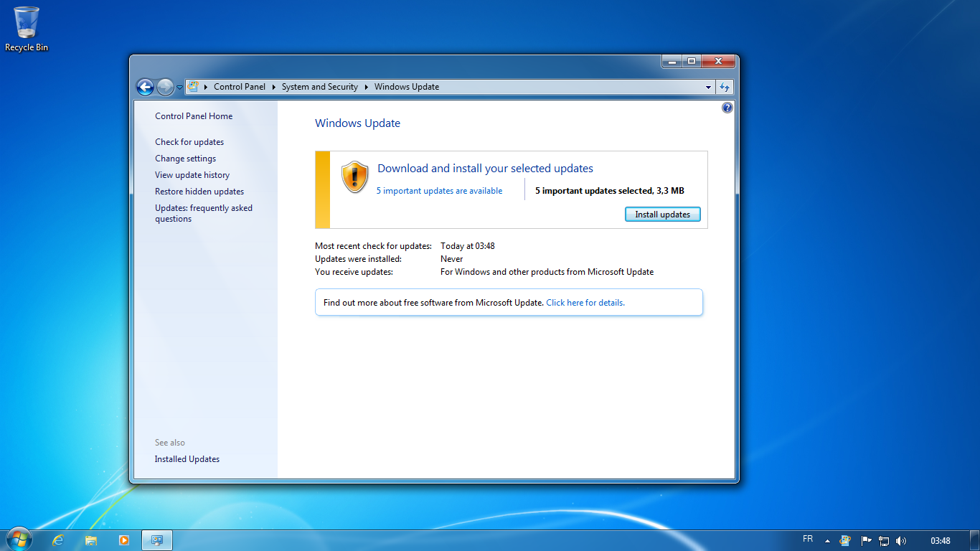Click the volume speaker tray icon
The image size is (980, 551).
pyautogui.click(x=901, y=541)
